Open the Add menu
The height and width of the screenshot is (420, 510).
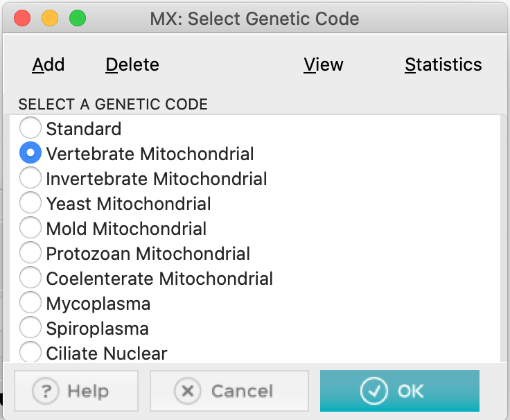49,64
